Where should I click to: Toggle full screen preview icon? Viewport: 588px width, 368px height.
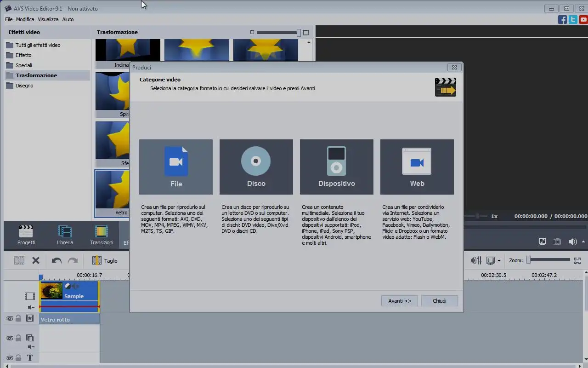[x=543, y=241]
